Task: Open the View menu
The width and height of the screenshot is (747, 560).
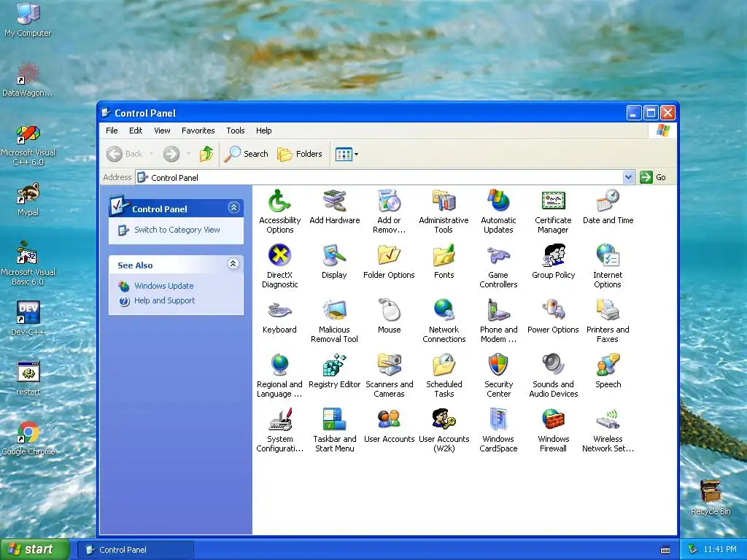Action: pyautogui.click(x=162, y=131)
